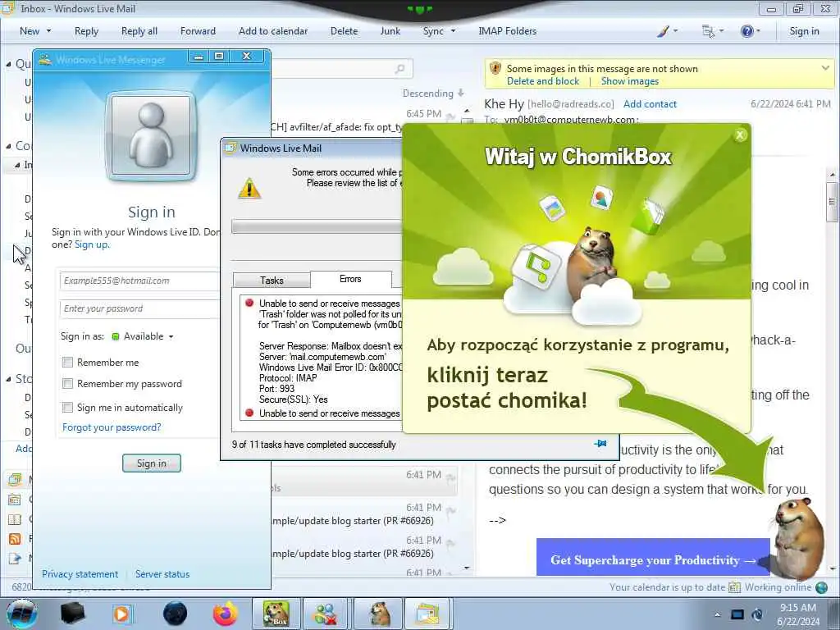
Task: Click Sign in at toolbar right
Action: coord(804,31)
